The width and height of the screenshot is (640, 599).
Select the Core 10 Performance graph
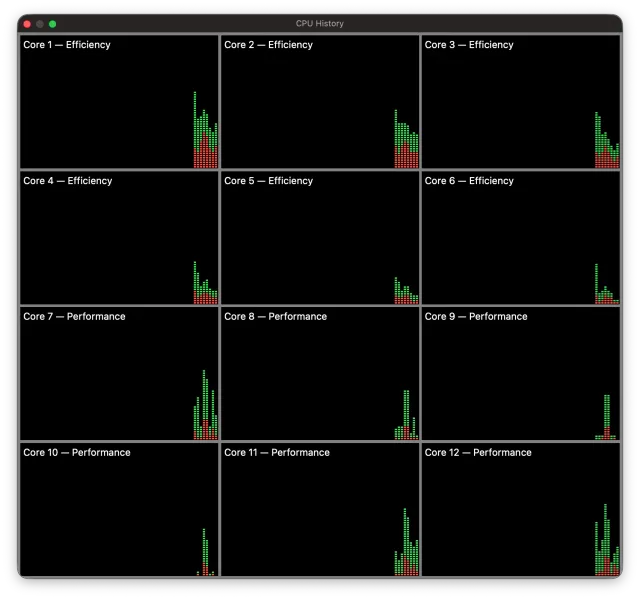click(118, 510)
